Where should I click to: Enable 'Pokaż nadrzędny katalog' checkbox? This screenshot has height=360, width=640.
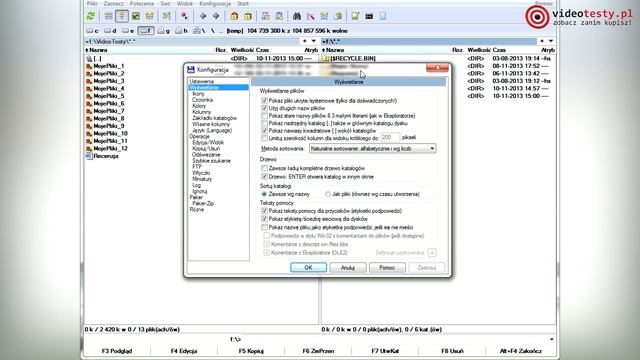pos(264,123)
